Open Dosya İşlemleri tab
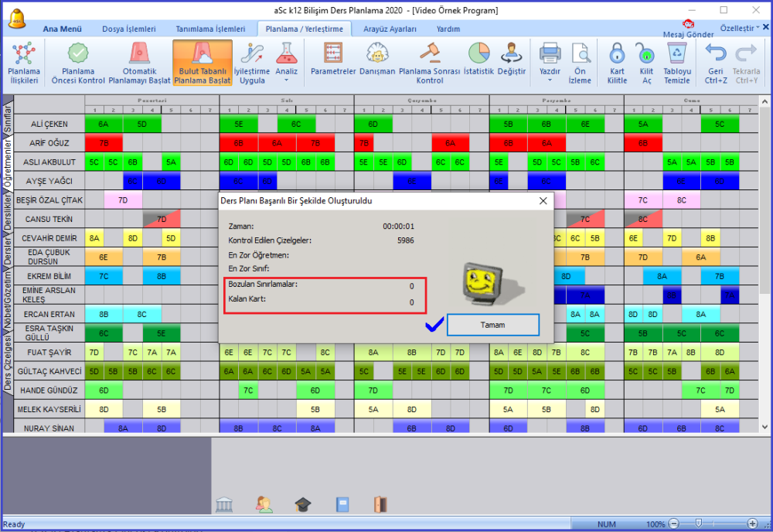 [128, 29]
